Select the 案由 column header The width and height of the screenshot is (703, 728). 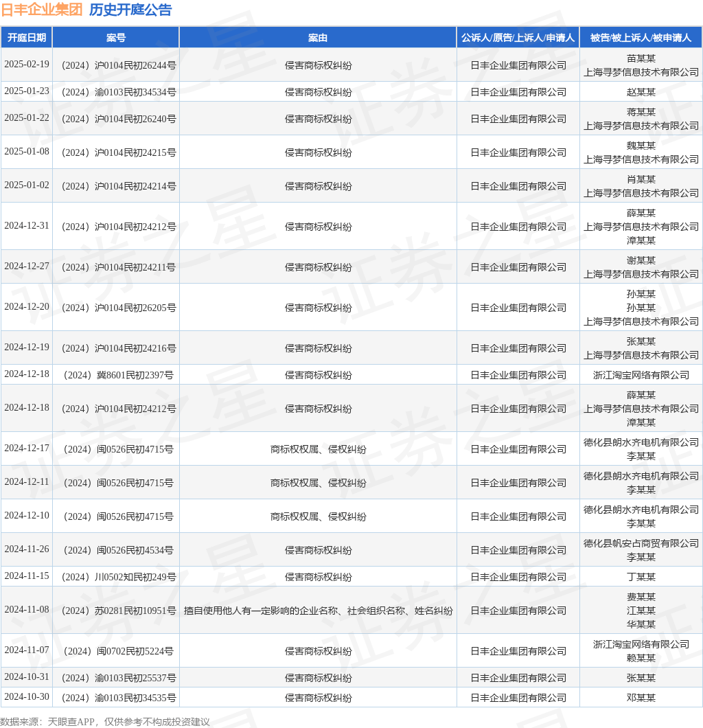(x=318, y=38)
